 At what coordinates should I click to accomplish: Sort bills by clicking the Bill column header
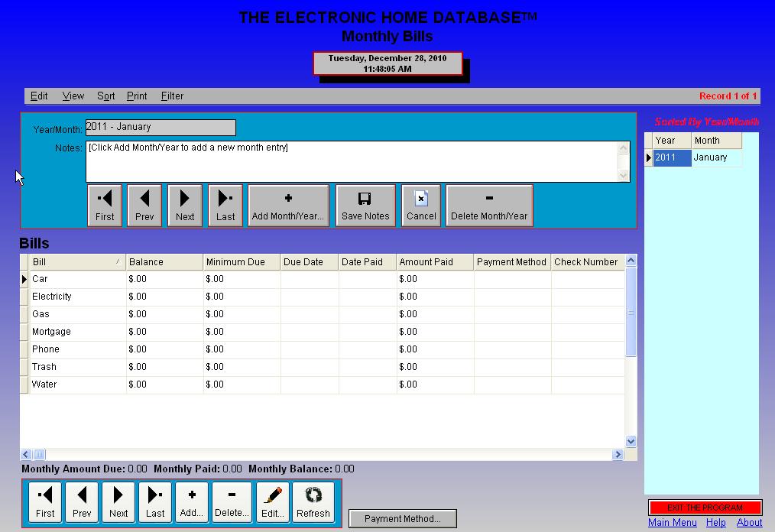73,261
